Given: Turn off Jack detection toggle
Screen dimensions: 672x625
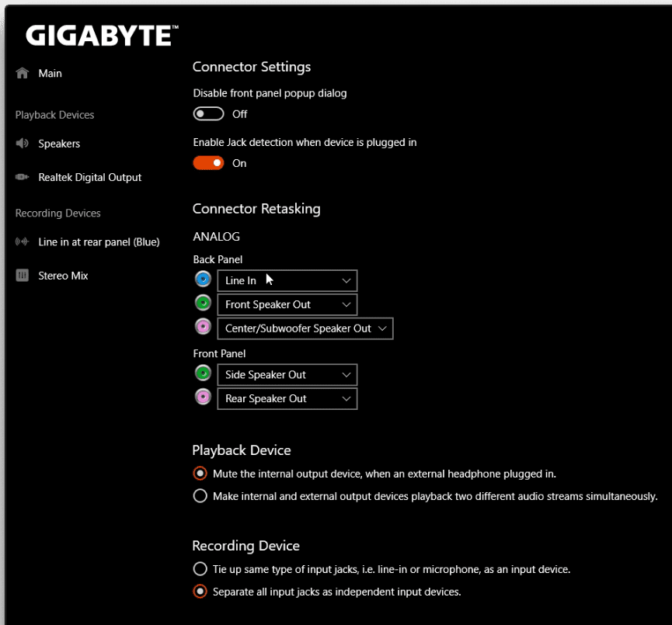Looking at the screenshot, I should (x=208, y=163).
